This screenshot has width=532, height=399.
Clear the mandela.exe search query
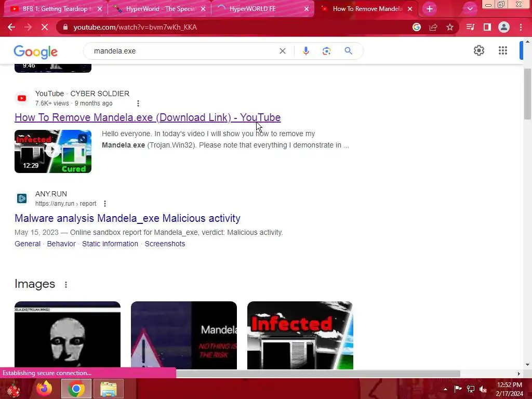pos(282,51)
